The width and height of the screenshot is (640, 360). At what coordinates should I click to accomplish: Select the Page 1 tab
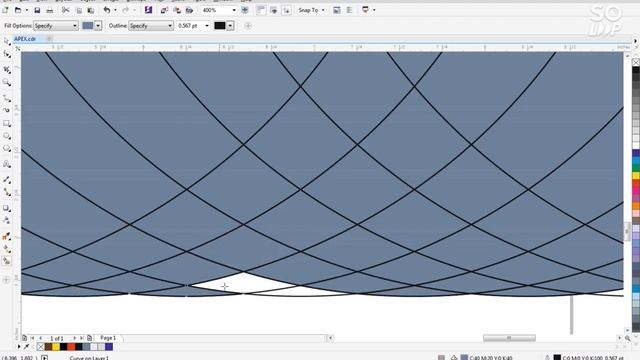pyautogui.click(x=108, y=338)
